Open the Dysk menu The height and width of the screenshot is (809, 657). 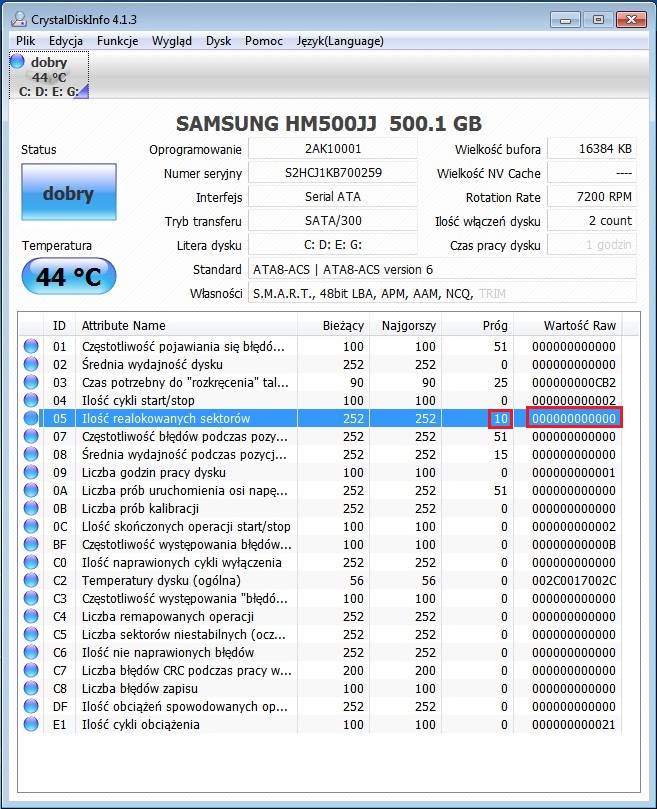click(x=218, y=41)
